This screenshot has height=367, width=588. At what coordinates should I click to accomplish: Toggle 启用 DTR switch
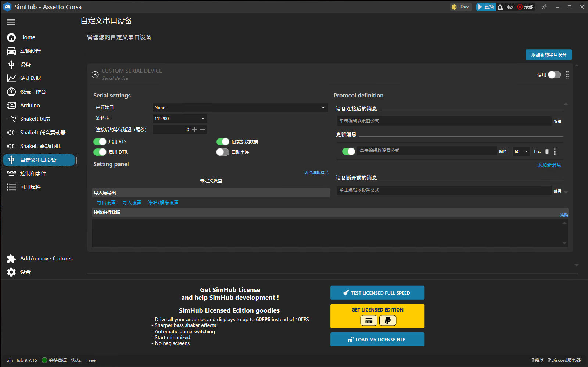(100, 152)
